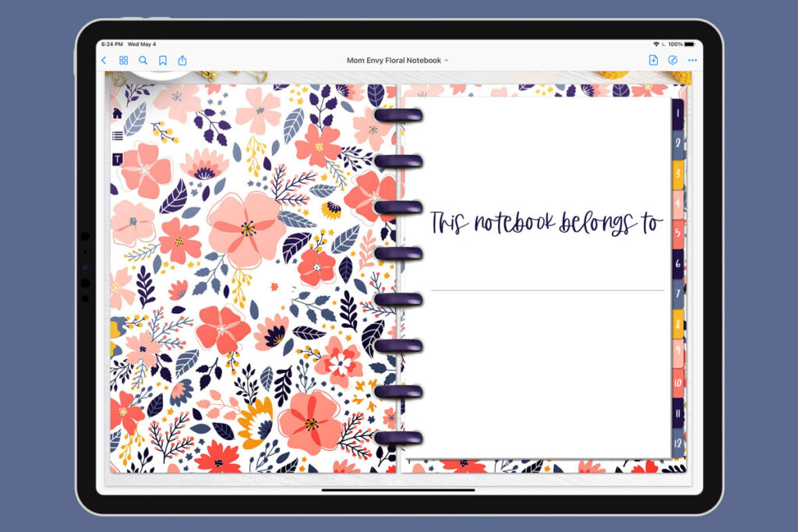This screenshot has height=532, width=798.
Task: Select the T template icon on cover
Action: point(117,160)
